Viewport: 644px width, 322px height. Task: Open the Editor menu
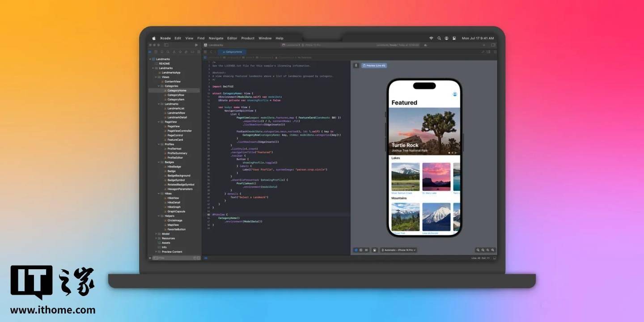pos(232,38)
